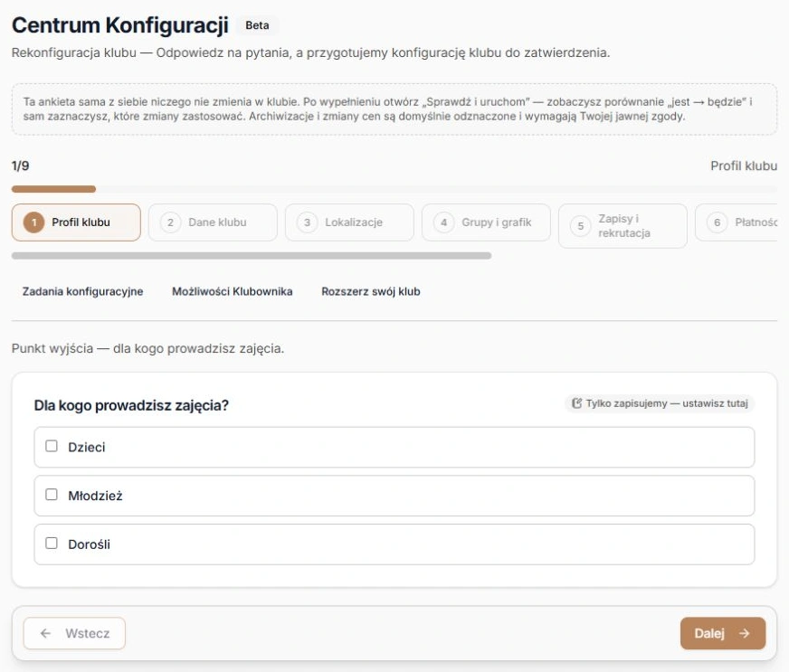Click the 'Punkt wyjścia' description line
The image size is (789, 672).
click(x=148, y=348)
